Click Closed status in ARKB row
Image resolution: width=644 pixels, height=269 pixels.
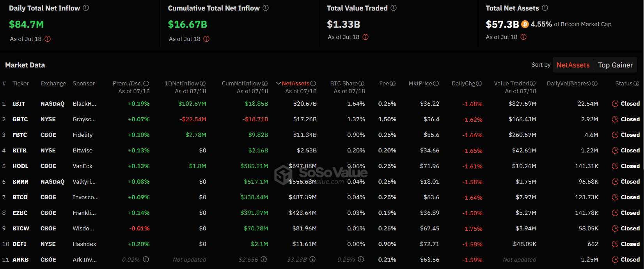click(630, 260)
